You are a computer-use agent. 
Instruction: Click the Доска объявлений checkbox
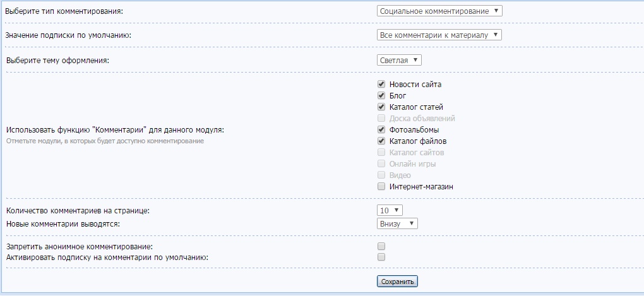[x=381, y=118]
